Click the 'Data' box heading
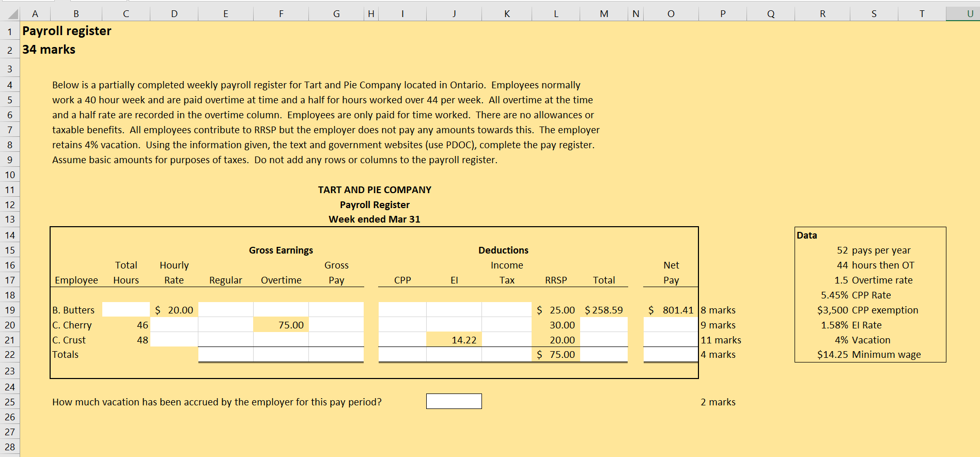Screen dimensions: 980x457 [x=807, y=235]
